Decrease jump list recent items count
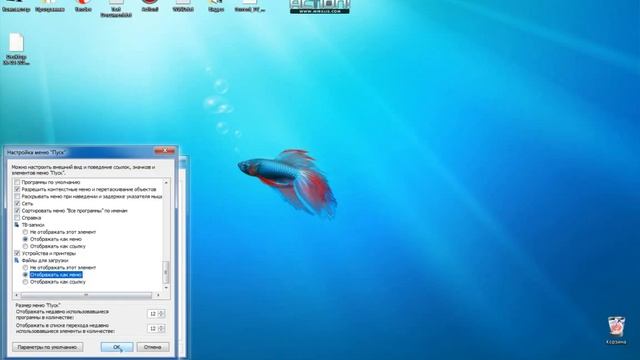Viewport: 640px width, 360px height. pos(161,331)
